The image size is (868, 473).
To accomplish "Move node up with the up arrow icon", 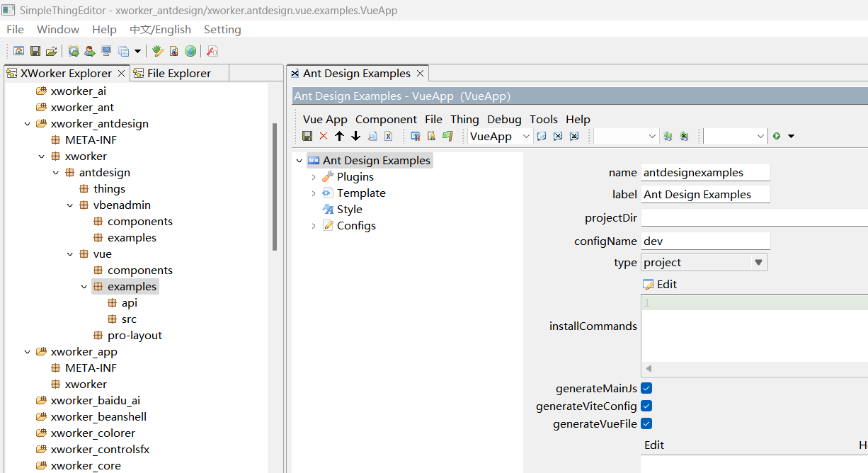I will click(x=339, y=136).
